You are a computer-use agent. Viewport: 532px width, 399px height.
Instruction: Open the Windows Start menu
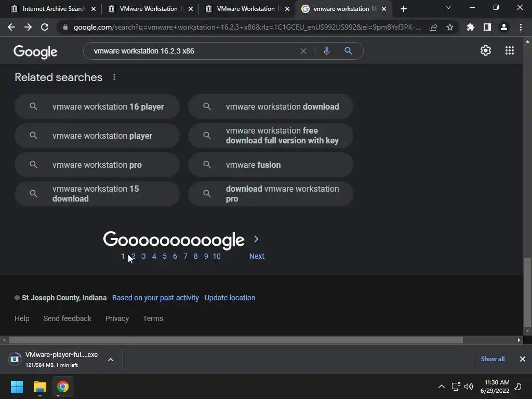pyautogui.click(x=17, y=387)
